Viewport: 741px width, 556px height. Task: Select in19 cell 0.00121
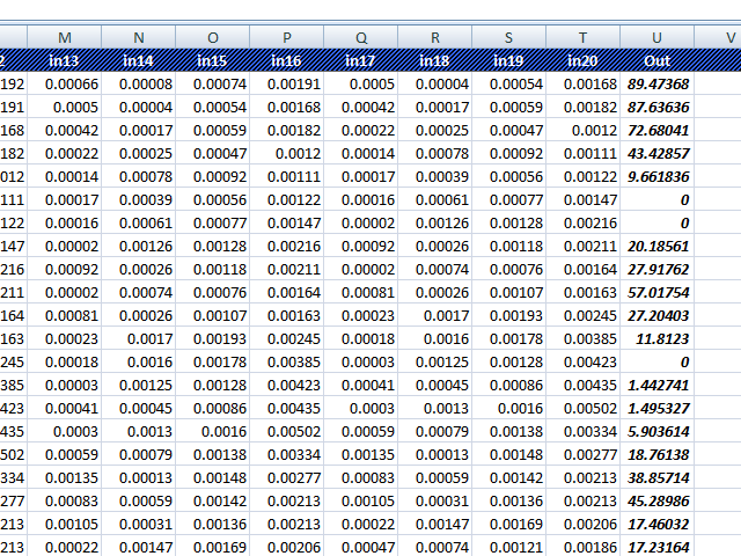[x=509, y=547]
